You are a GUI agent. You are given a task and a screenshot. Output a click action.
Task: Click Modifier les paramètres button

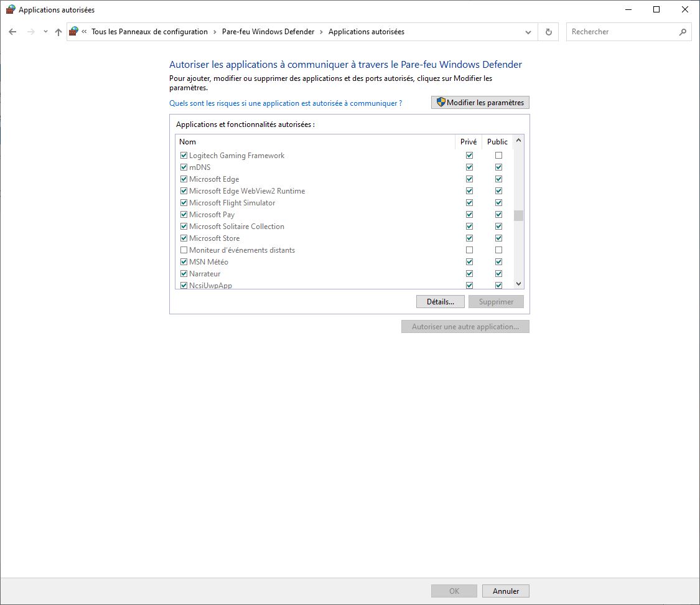480,102
